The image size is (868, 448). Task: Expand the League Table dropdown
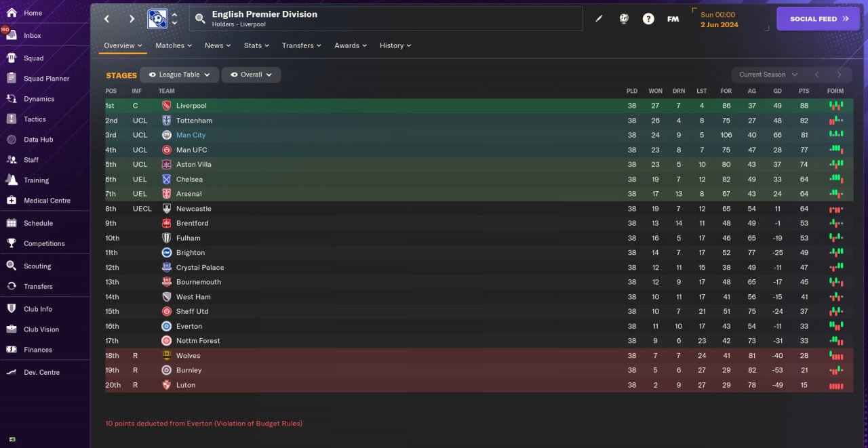(x=180, y=75)
